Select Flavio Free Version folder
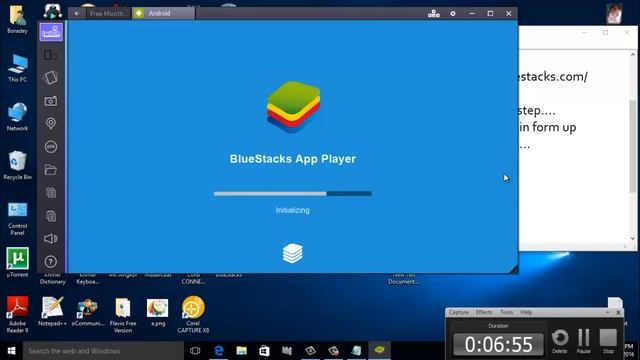The image size is (640, 360). [123, 314]
